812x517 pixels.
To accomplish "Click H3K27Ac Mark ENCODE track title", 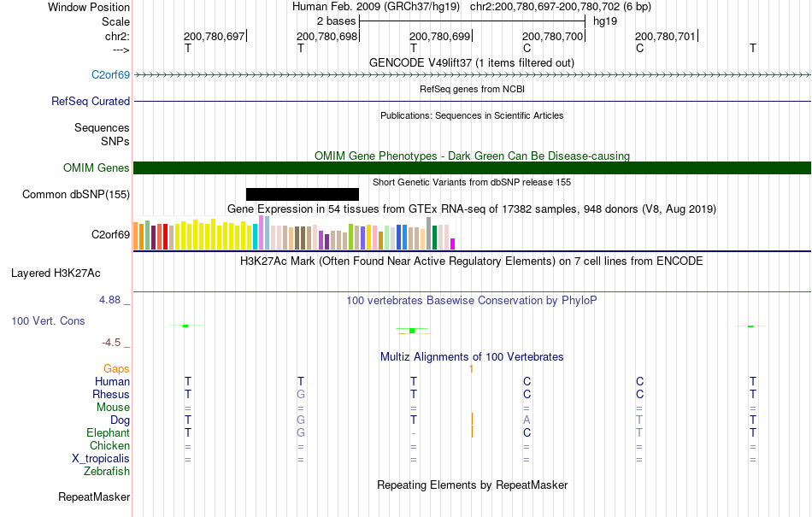I will tap(471, 261).
